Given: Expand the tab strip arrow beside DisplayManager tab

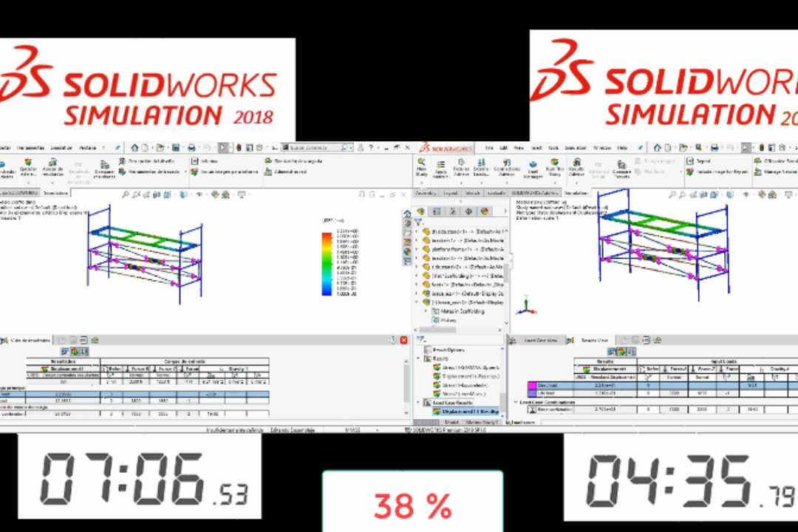Looking at the screenshot, I should (x=505, y=211).
